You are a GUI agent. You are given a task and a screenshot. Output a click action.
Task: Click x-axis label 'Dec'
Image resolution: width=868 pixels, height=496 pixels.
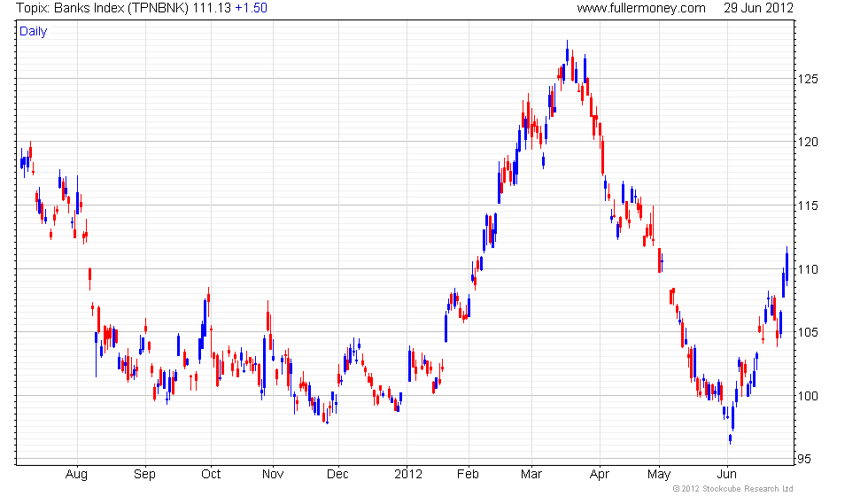[x=337, y=475]
